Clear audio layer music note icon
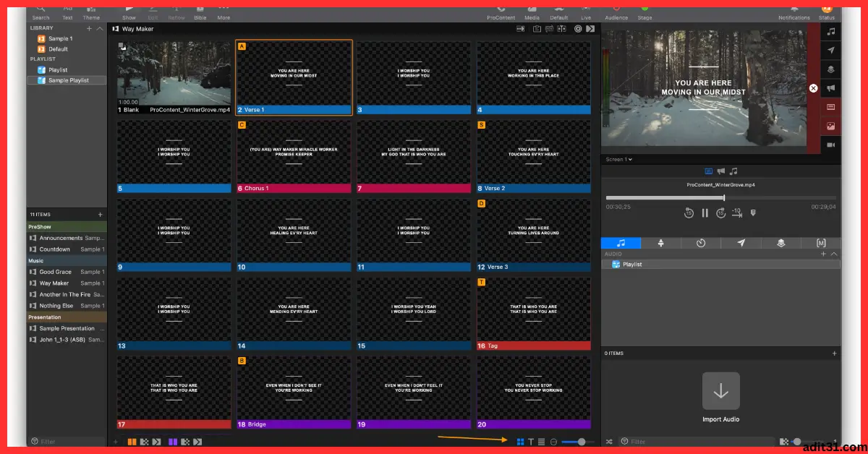The image size is (868, 454). (x=831, y=31)
